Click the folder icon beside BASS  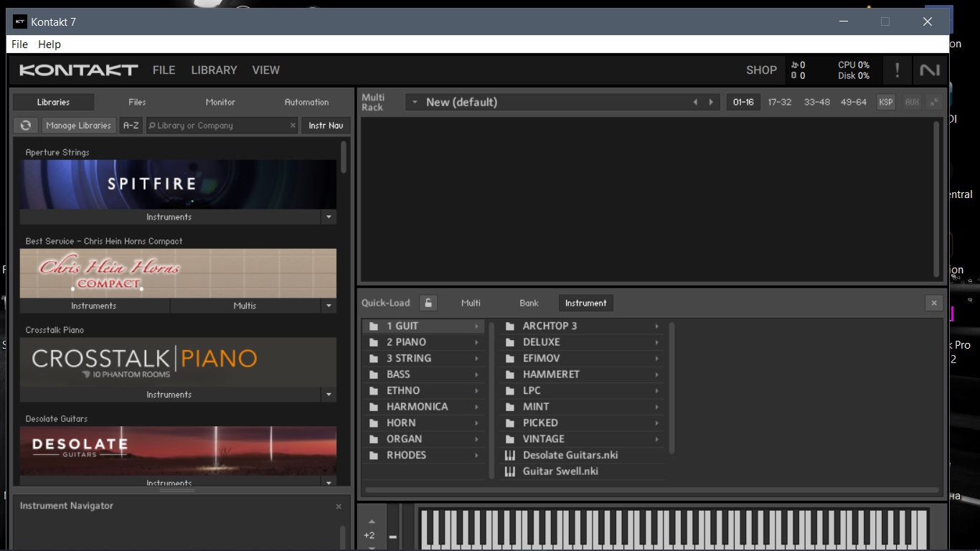(374, 375)
